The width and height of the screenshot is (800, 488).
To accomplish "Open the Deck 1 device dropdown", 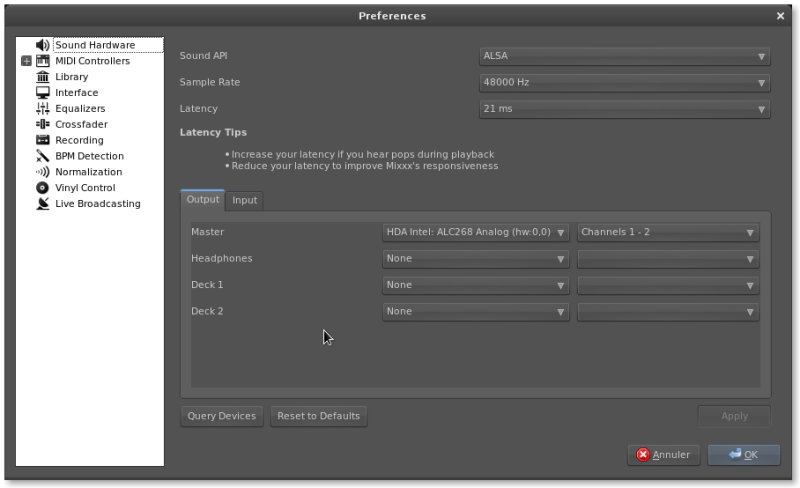I will pos(476,285).
